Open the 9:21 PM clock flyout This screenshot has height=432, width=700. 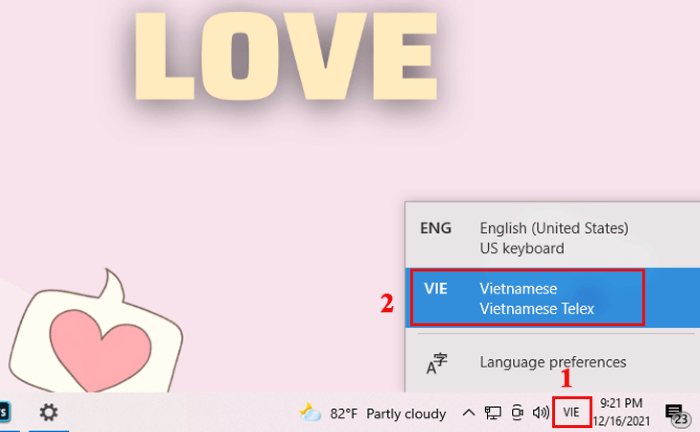620,402
